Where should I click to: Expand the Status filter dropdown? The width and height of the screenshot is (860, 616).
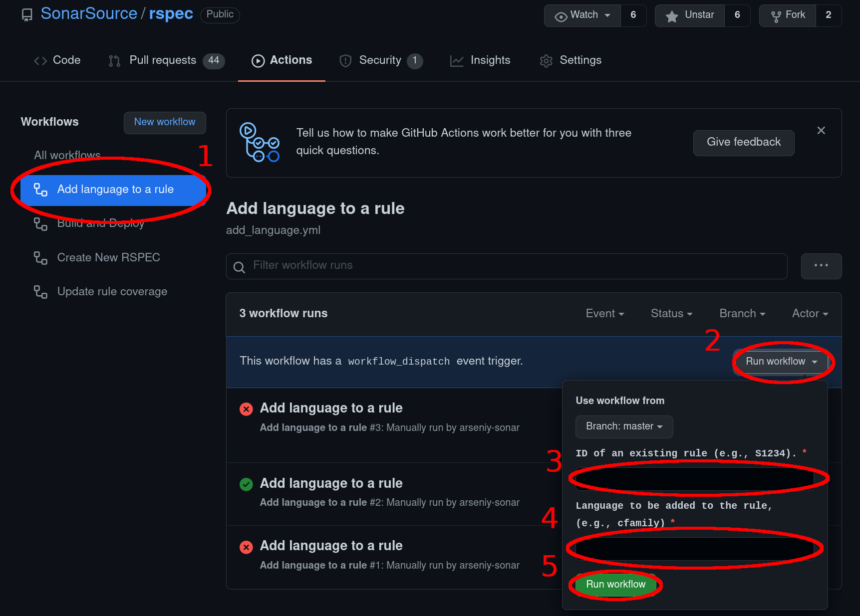pos(671,313)
